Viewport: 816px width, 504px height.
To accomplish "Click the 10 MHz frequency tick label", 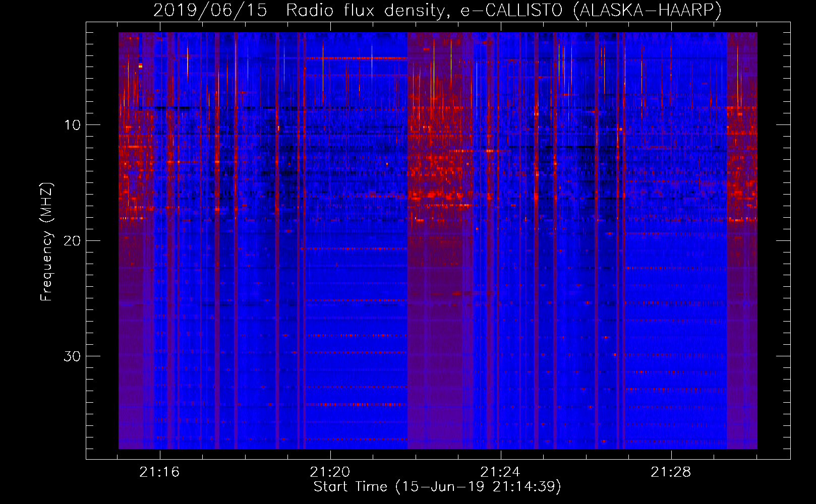I will pos(72,124).
